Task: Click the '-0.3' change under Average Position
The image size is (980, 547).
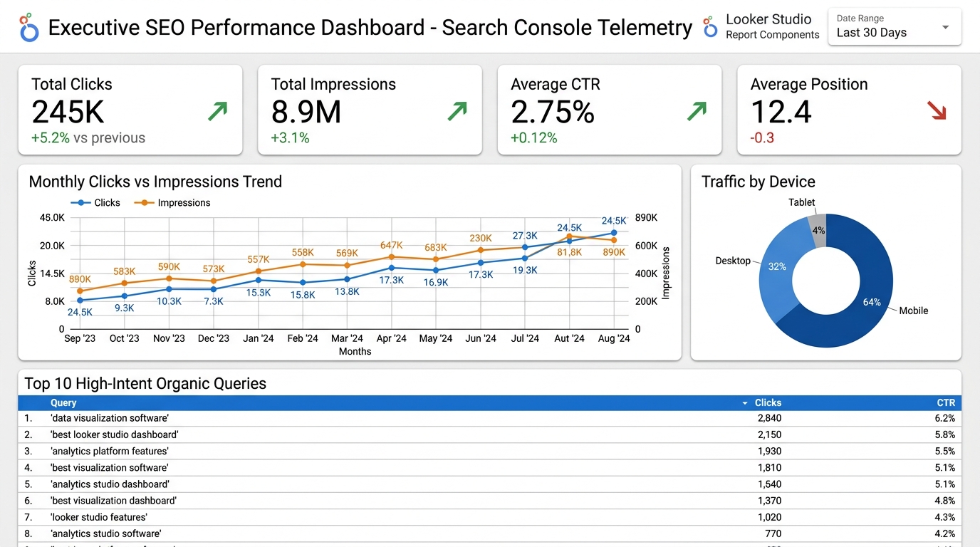Action: pyautogui.click(x=762, y=138)
